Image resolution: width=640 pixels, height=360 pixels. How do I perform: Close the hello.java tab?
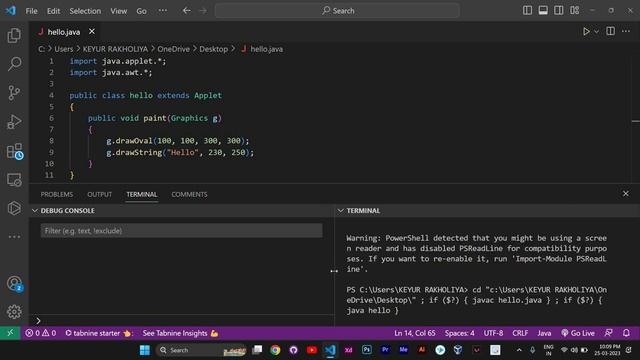(92, 31)
